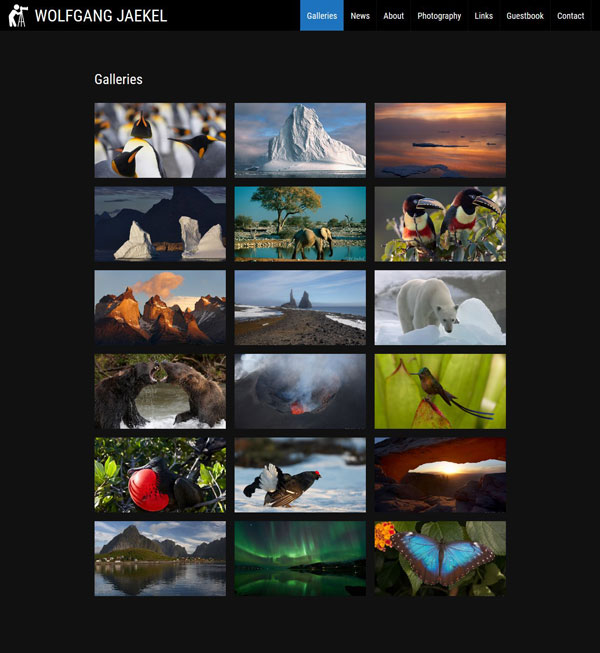The image size is (600, 653).
Task: Open the king penguins gallery thumbnail
Action: point(160,140)
